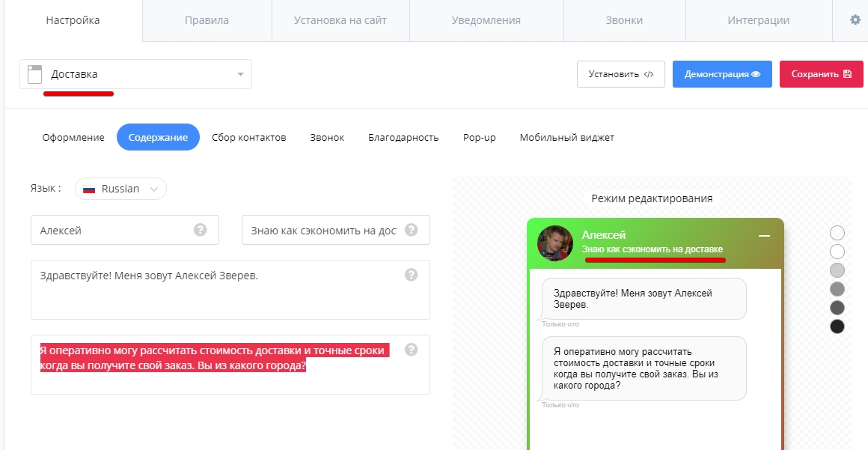This screenshot has width=868, height=450.
Task: Click the operator avatar in the widget preview
Action: 554,243
